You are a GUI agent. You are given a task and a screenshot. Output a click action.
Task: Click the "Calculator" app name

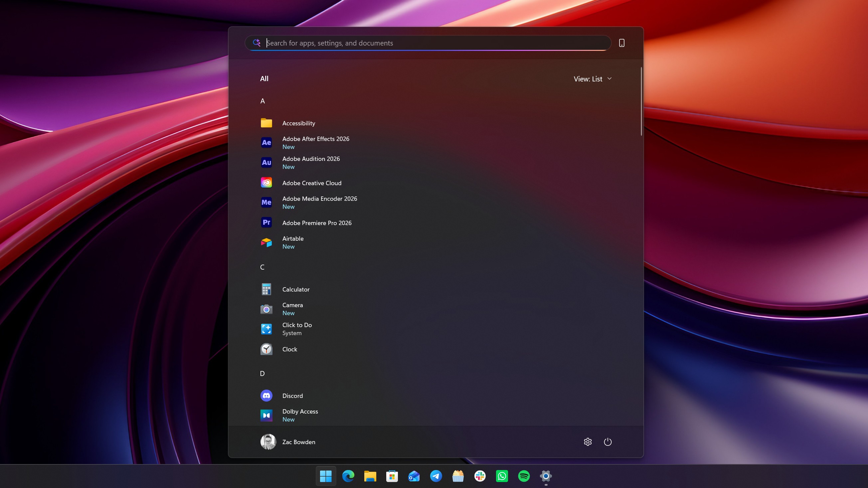(296, 289)
